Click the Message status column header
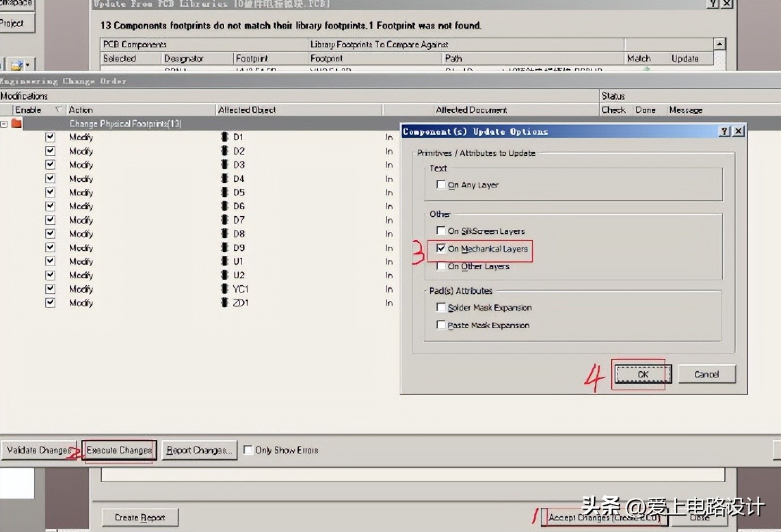The height and width of the screenshot is (532, 781). (686, 110)
